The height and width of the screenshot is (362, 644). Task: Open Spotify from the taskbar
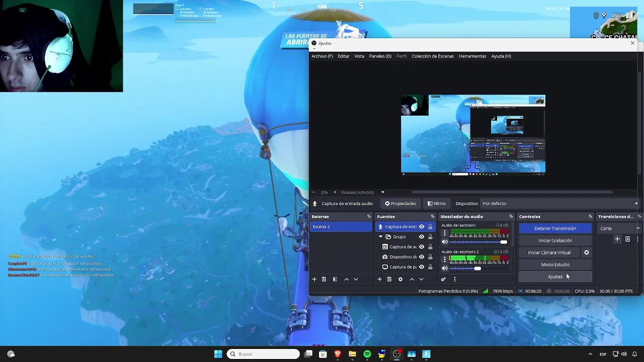pyautogui.click(x=367, y=354)
